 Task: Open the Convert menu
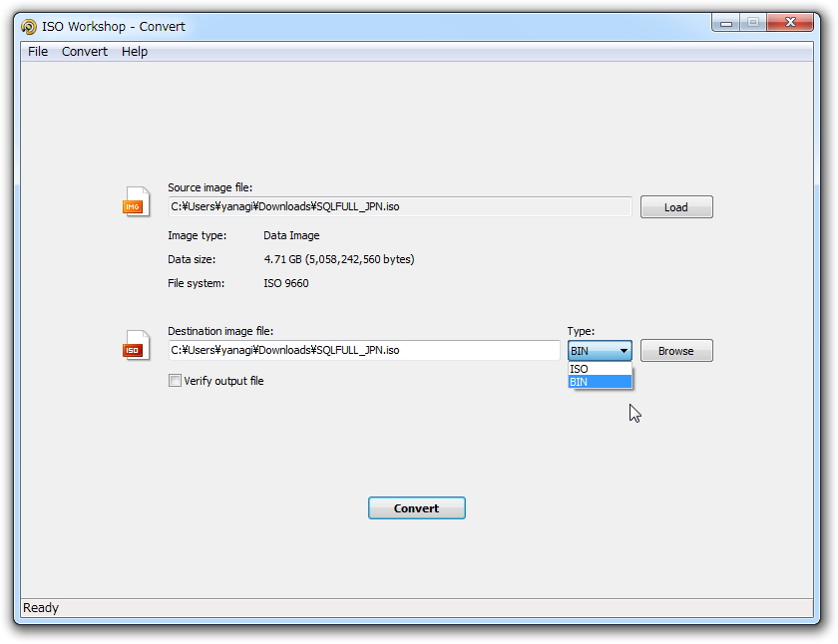click(x=85, y=51)
